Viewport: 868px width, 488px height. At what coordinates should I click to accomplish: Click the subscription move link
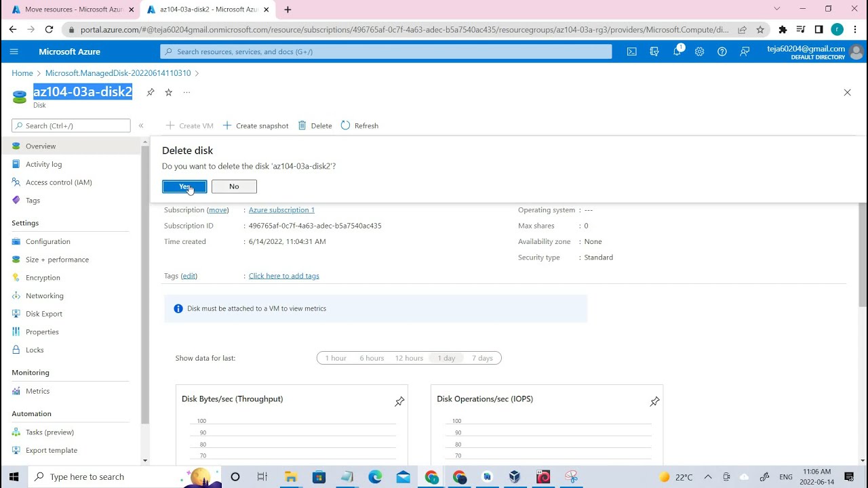[218, 210]
